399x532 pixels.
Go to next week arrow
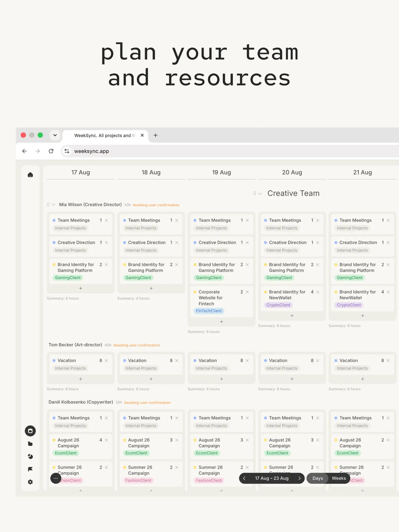click(x=299, y=478)
